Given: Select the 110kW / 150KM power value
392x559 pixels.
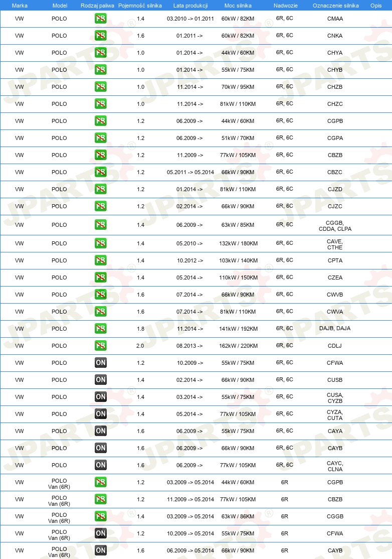Looking at the screenshot, I should pyautogui.click(x=238, y=277).
